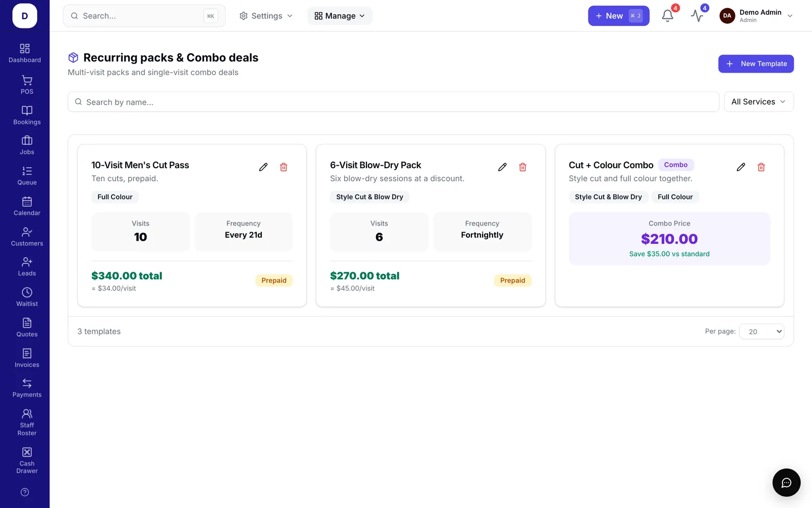Open Cash Drawer in the sidebar
Image resolution: width=812 pixels, height=508 pixels.
[27, 461]
